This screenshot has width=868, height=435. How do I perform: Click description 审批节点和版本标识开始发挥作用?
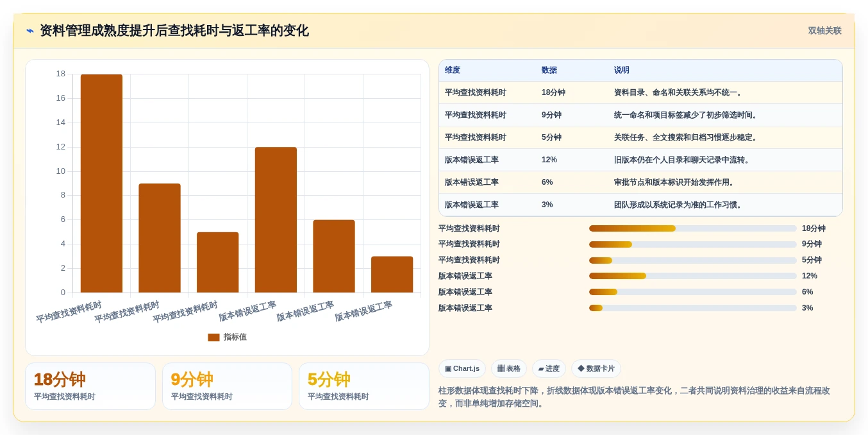pyautogui.click(x=676, y=182)
